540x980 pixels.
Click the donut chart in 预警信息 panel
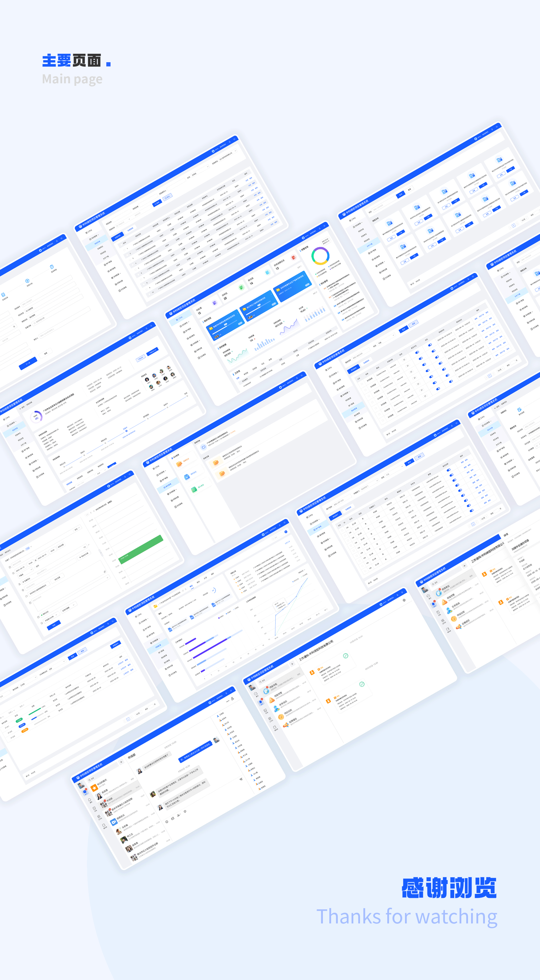pos(320,256)
